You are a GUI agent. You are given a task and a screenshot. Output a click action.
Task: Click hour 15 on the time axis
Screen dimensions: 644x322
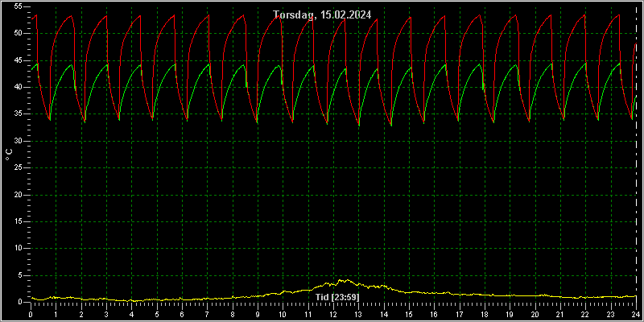coord(409,314)
